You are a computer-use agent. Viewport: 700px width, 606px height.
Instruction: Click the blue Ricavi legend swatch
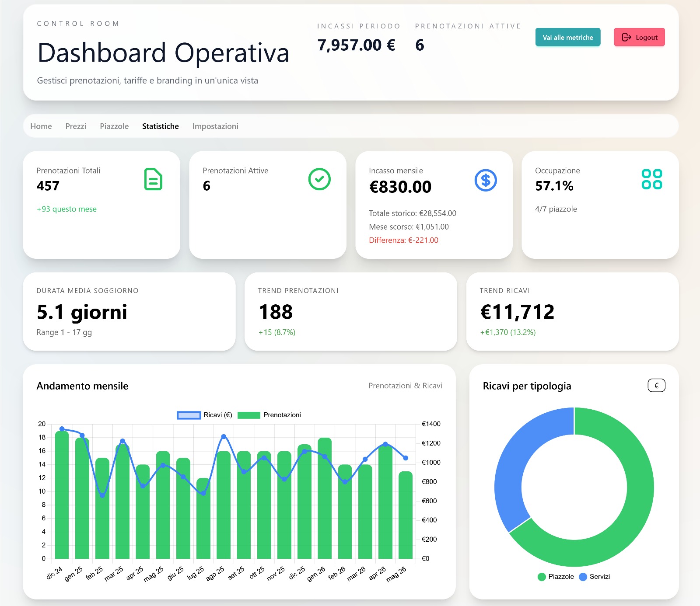coord(188,414)
